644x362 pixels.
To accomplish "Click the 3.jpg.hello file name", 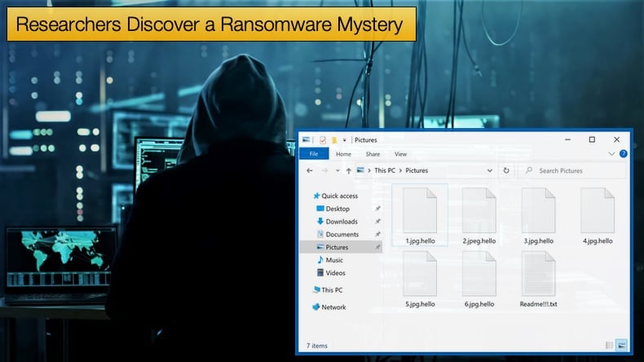I will click(539, 241).
